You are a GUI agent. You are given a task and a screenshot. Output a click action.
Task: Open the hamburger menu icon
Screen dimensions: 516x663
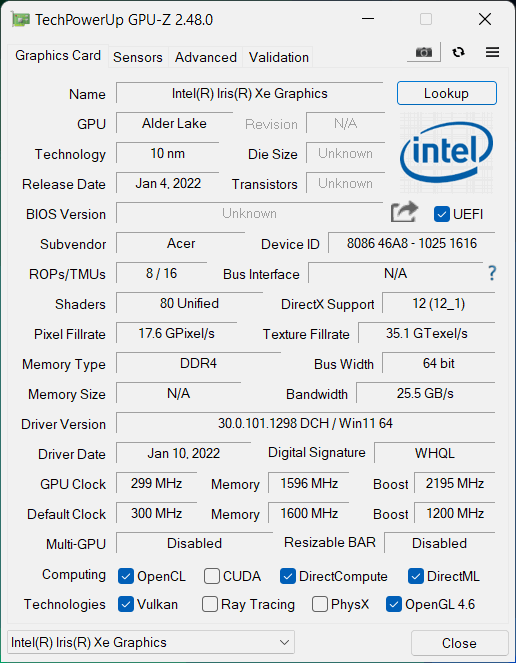point(492,52)
